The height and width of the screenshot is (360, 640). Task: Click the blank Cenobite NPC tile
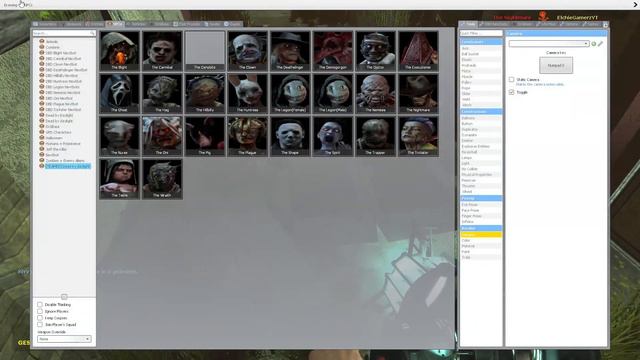point(205,51)
